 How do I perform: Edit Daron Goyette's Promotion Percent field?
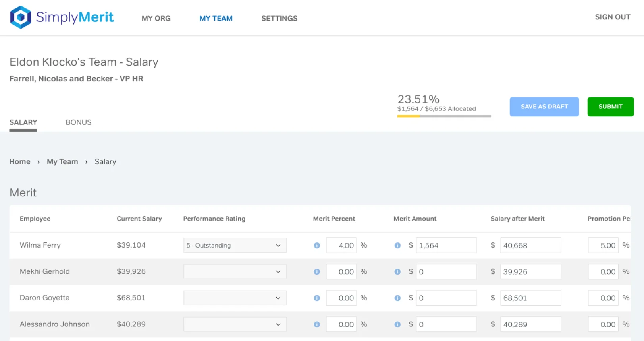point(603,298)
